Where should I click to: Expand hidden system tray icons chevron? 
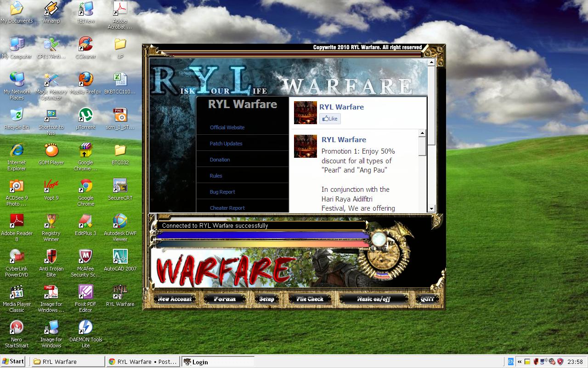(x=520, y=362)
